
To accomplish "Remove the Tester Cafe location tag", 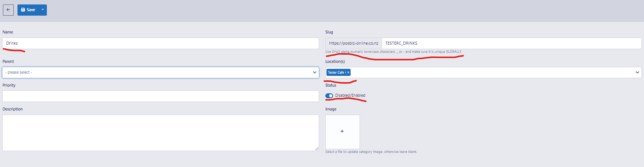I will pos(348,73).
